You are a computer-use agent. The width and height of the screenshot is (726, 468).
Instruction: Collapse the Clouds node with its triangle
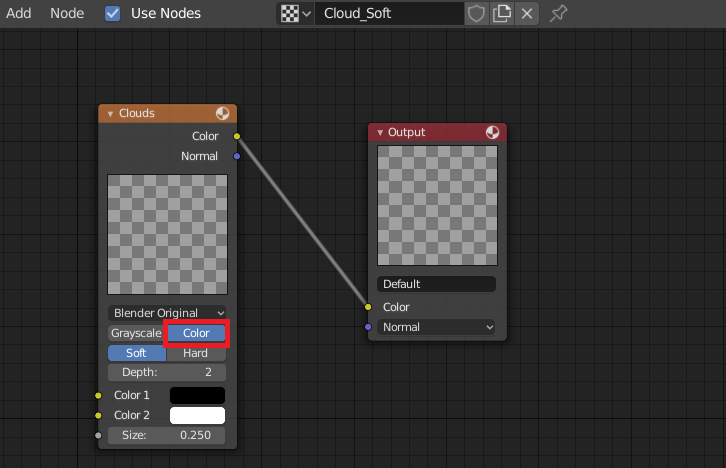pos(110,114)
